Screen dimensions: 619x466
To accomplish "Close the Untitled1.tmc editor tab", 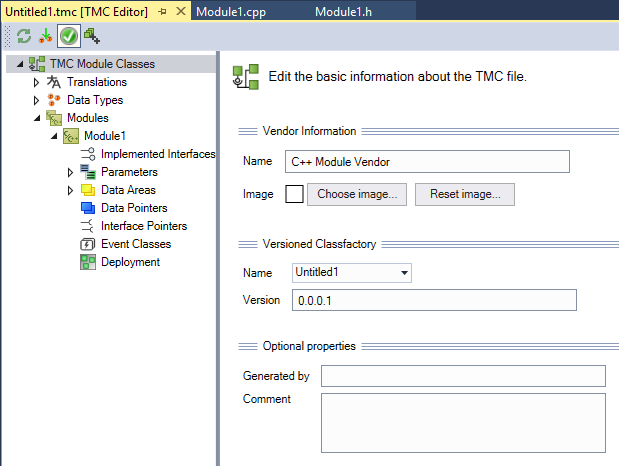I will [181, 11].
